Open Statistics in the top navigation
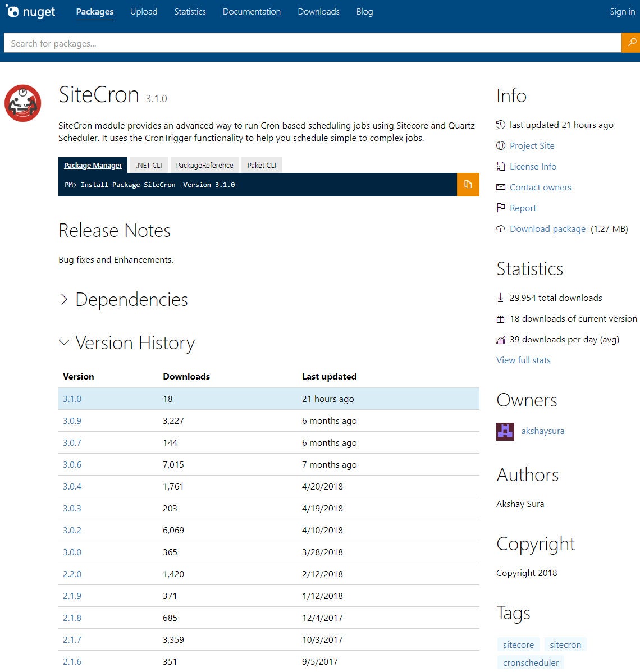This screenshot has height=672, width=640. pyautogui.click(x=190, y=12)
